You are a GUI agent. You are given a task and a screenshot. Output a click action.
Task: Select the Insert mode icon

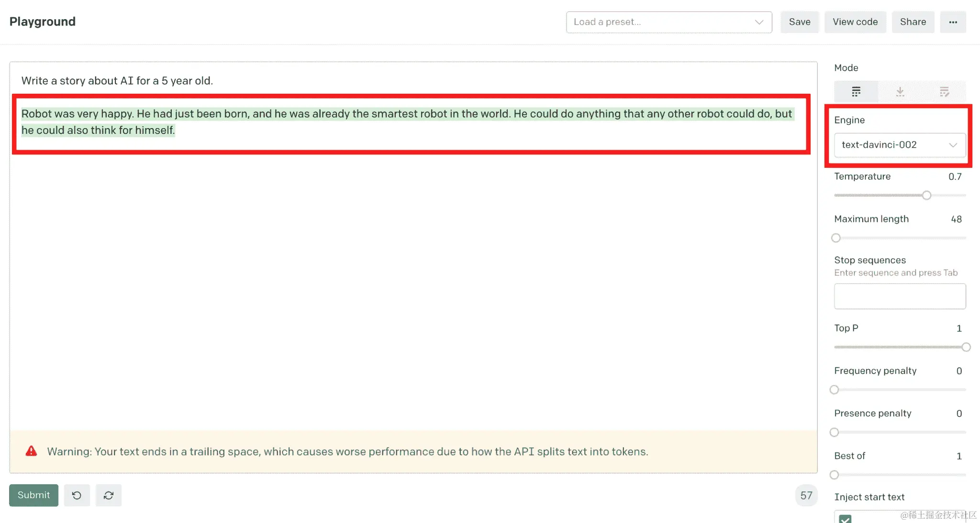[x=900, y=91]
